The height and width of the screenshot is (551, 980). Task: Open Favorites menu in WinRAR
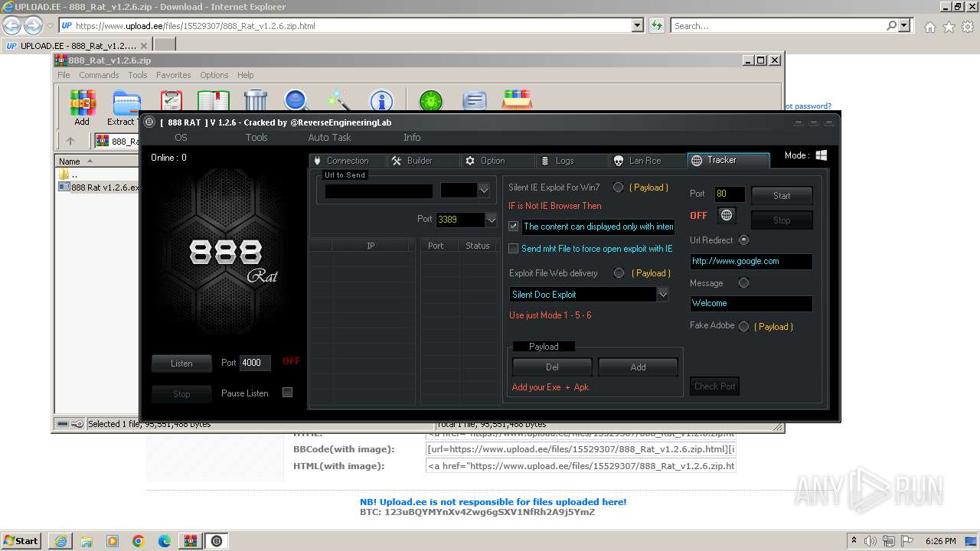coord(174,75)
